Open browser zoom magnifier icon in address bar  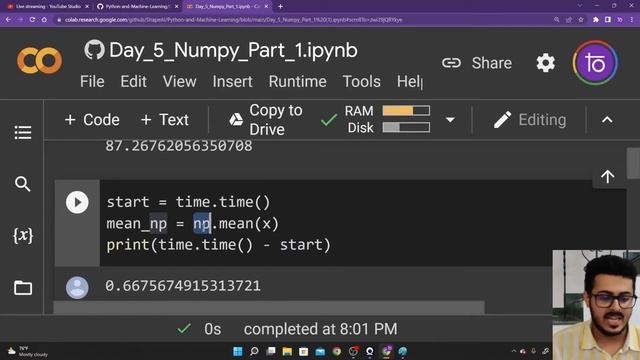556,20
